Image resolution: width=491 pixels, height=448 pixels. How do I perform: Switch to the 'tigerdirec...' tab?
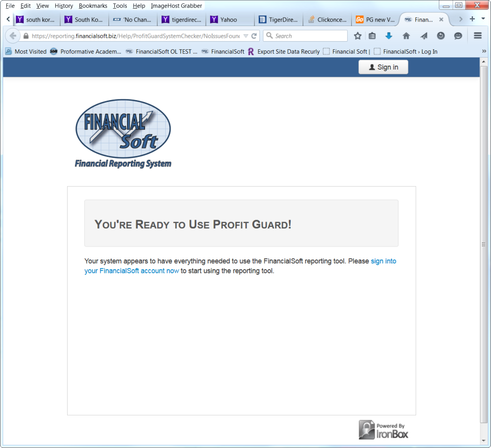182,20
